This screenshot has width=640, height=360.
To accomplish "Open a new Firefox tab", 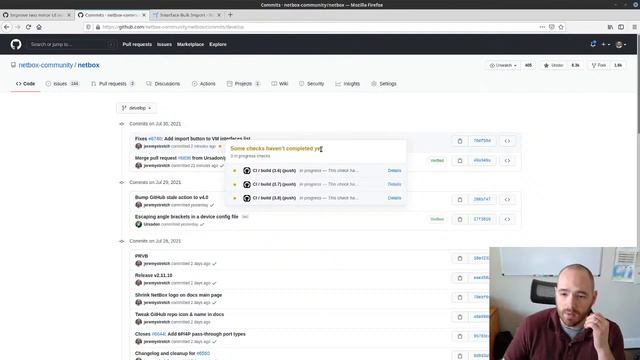I will pos(230,15).
